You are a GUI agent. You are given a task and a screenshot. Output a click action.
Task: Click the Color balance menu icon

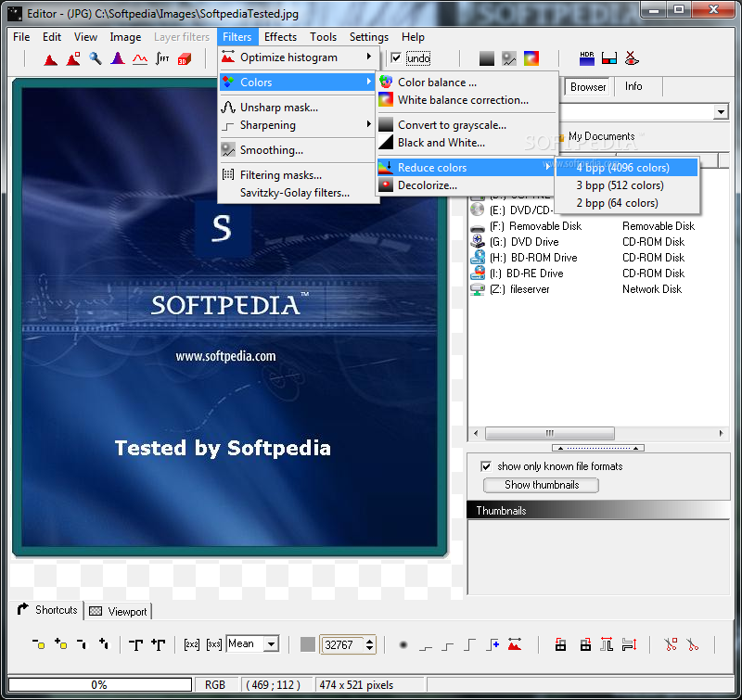pos(386,82)
